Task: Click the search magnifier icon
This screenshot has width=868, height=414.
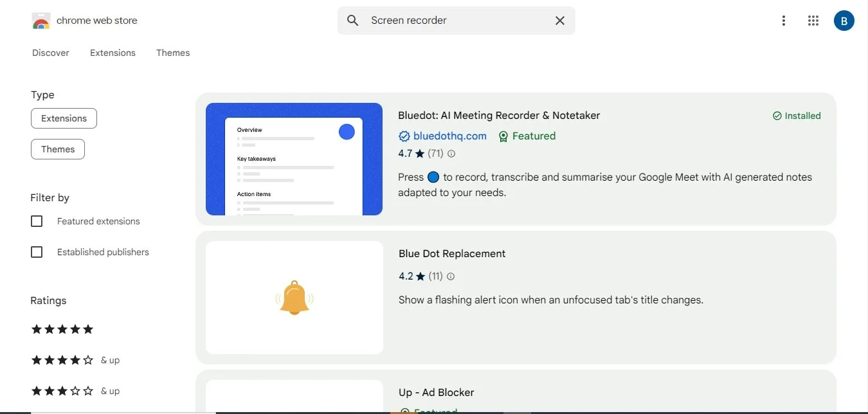Action: 352,21
